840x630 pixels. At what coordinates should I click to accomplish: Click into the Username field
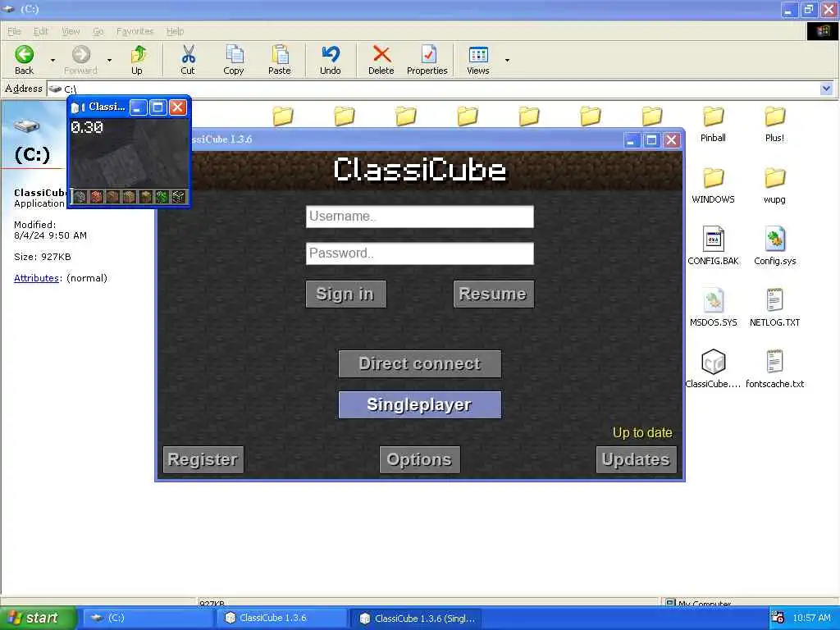point(419,217)
